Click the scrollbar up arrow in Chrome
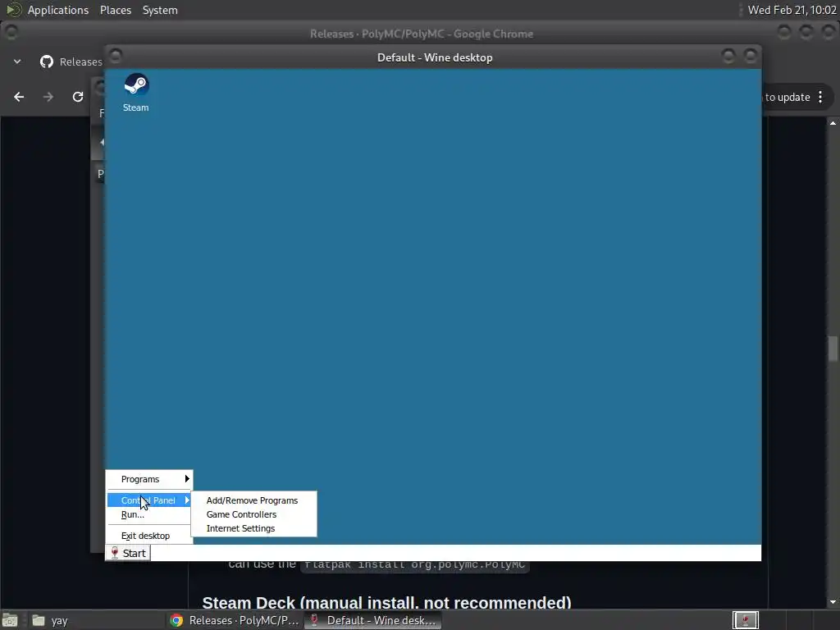This screenshot has height=630, width=840. 833,123
